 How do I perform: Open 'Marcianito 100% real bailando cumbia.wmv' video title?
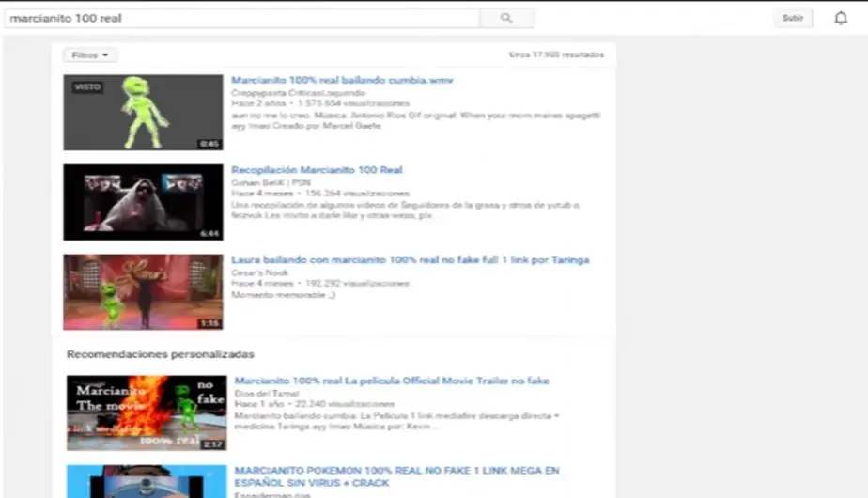(342, 80)
